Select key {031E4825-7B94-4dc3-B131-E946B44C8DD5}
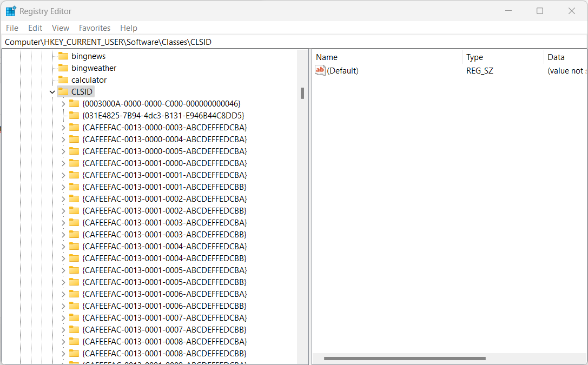Screen dimensions: 588x365 (x=163, y=116)
